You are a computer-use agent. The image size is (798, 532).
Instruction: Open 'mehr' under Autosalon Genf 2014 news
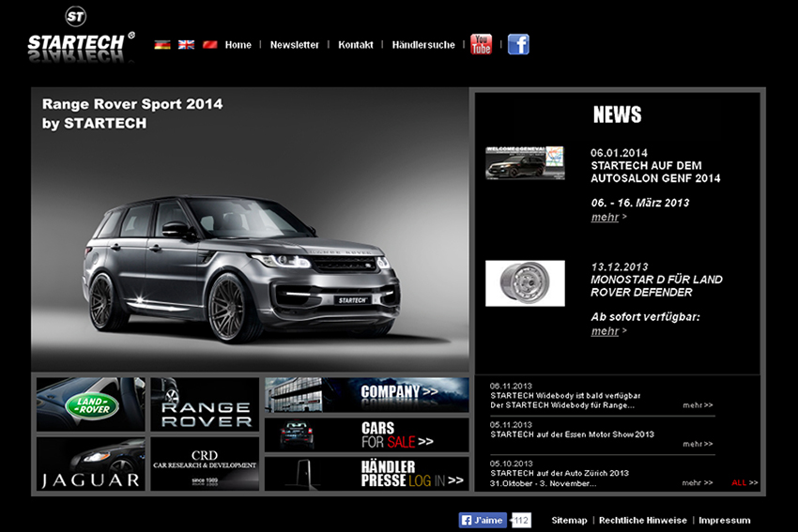pyautogui.click(x=606, y=217)
